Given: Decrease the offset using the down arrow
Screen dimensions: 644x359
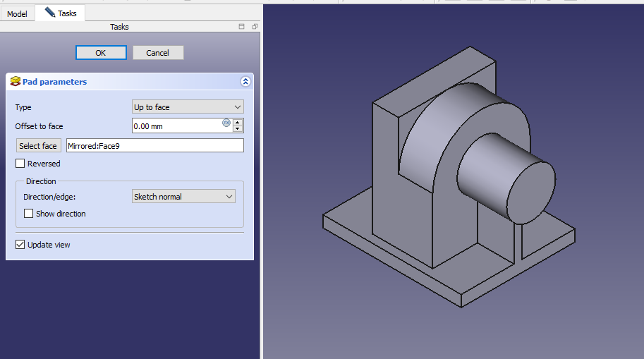Looking at the screenshot, I should 238,129.
